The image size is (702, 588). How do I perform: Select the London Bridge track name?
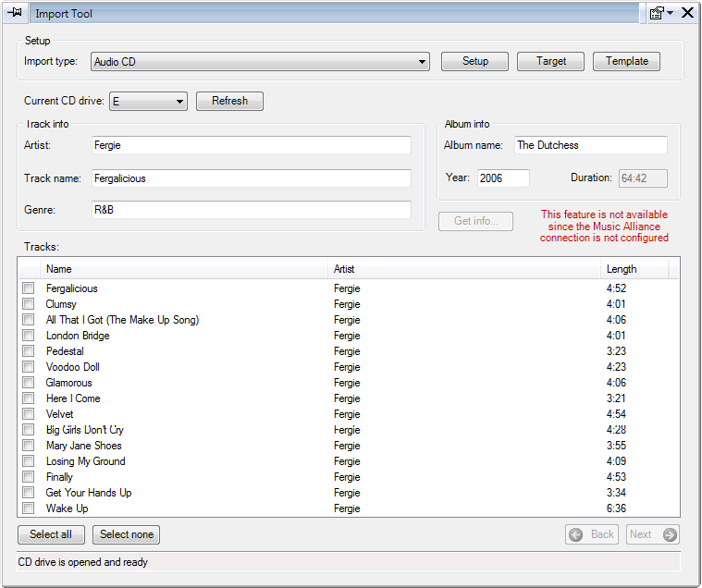point(78,336)
